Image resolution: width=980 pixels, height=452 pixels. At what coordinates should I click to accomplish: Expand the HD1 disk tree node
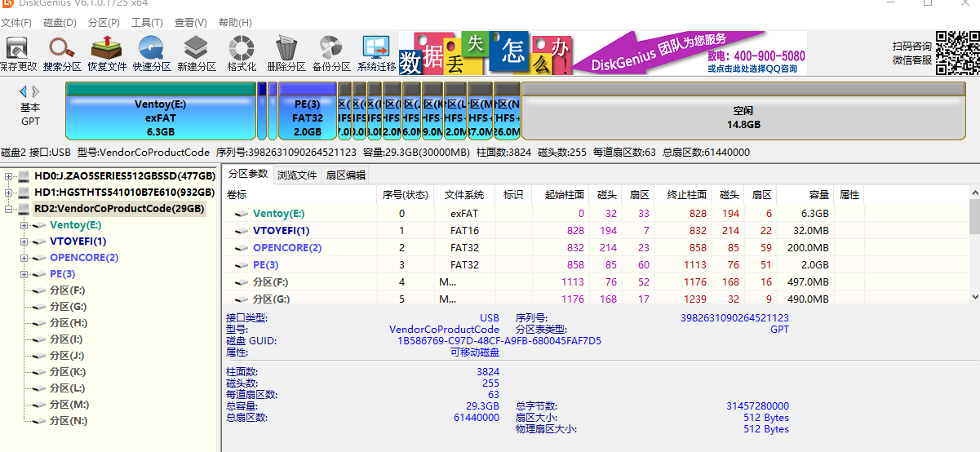[9, 193]
